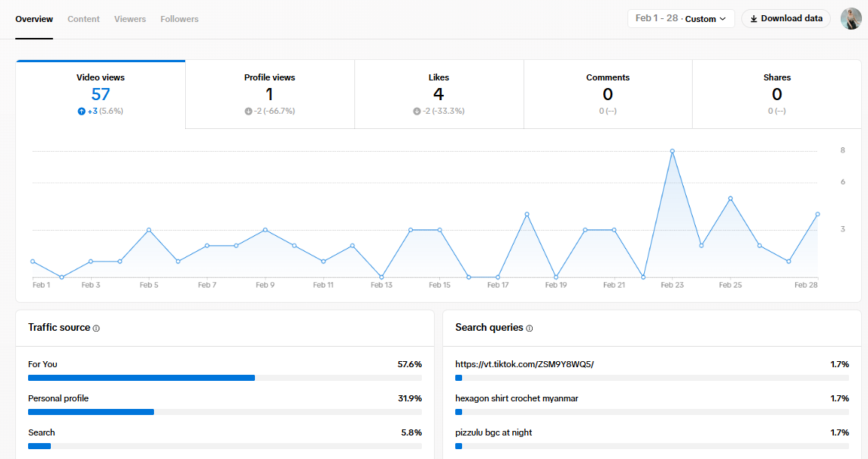The image size is (868, 459).
Task: Click the Feb 18 data point on the chart
Action: click(x=527, y=214)
